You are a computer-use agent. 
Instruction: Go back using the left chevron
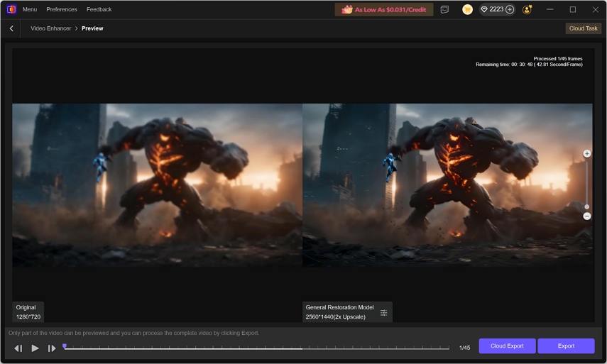point(11,28)
